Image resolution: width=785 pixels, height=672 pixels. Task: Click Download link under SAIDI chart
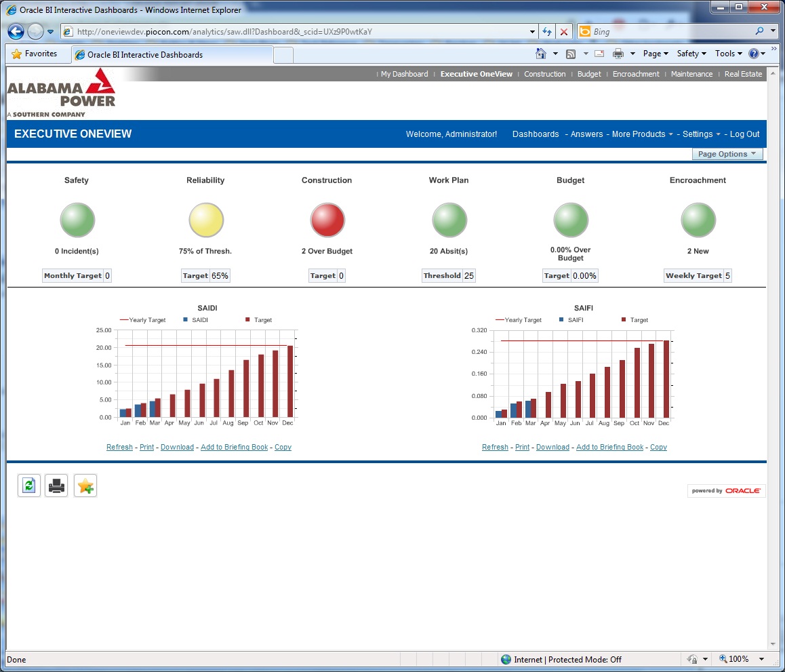[x=177, y=447]
